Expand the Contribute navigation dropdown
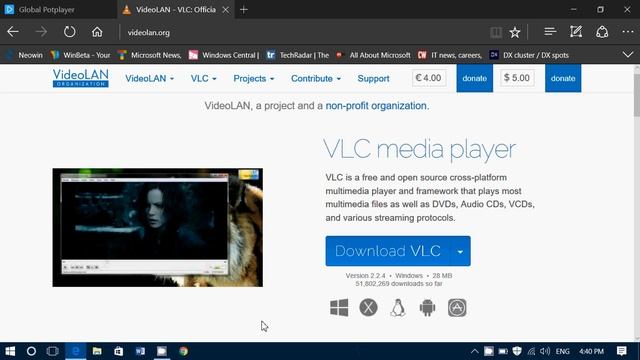This screenshot has width=640, height=360. [316, 78]
